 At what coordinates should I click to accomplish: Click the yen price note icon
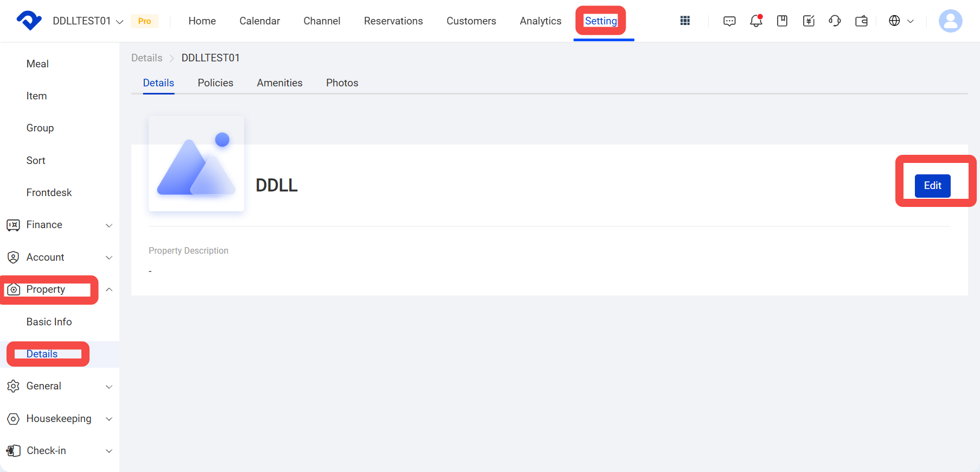pyautogui.click(x=809, y=21)
